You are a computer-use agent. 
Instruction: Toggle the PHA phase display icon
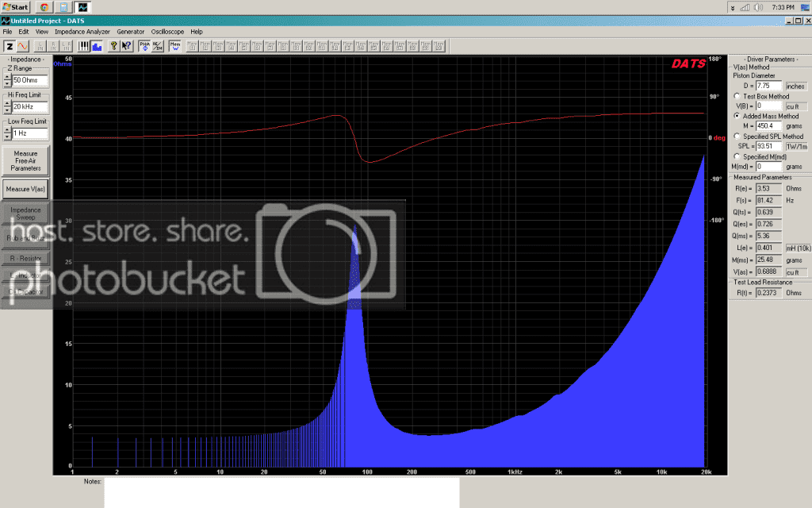click(x=144, y=46)
